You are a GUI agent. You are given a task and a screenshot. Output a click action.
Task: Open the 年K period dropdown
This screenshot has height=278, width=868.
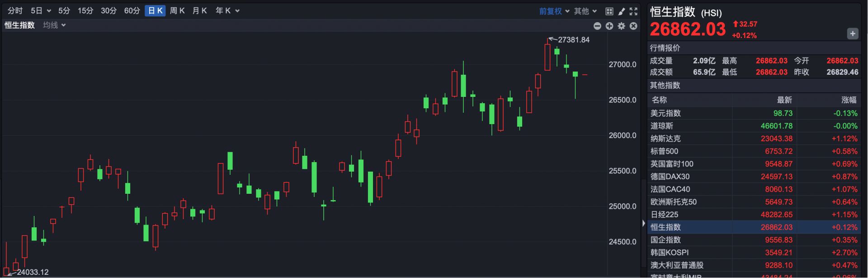227,11
